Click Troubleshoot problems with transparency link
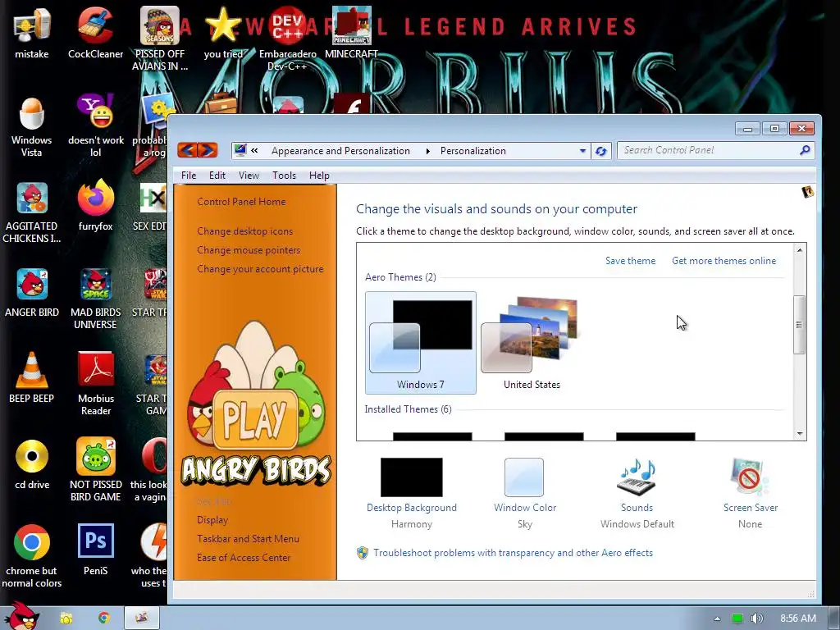The height and width of the screenshot is (630, 840). tap(514, 553)
